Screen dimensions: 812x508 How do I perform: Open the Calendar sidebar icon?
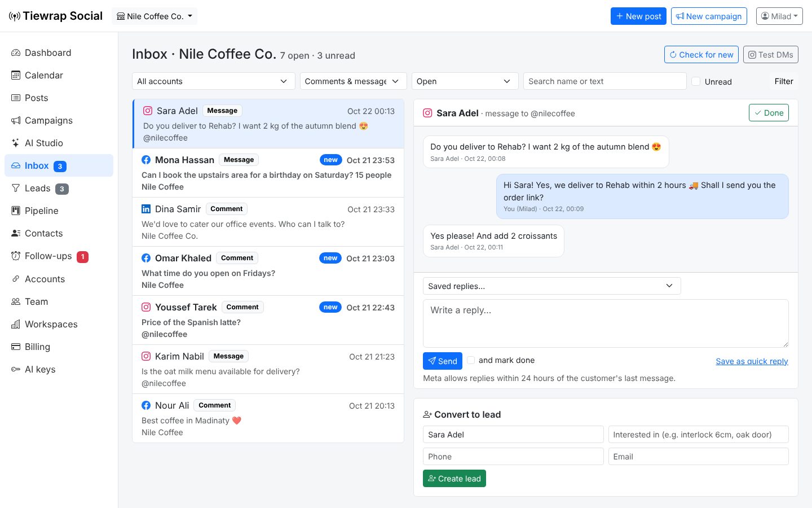[x=16, y=75]
